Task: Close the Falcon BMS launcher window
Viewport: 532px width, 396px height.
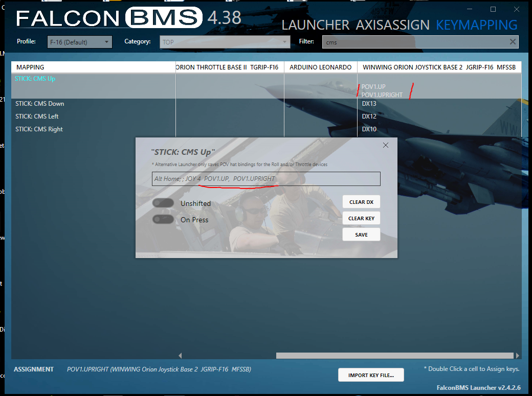Action: tap(516, 9)
